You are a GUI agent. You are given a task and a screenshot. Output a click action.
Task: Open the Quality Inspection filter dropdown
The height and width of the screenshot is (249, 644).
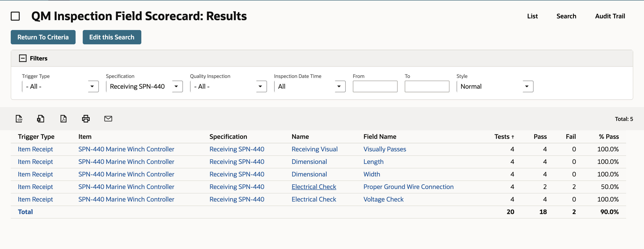pyautogui.click(x=228, y=86)
